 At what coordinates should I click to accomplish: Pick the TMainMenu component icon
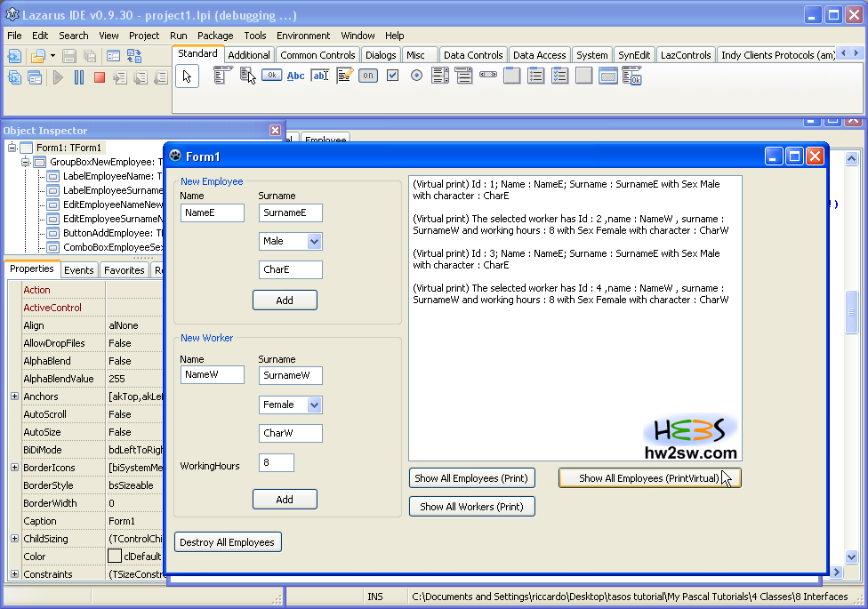click(222, 76)
